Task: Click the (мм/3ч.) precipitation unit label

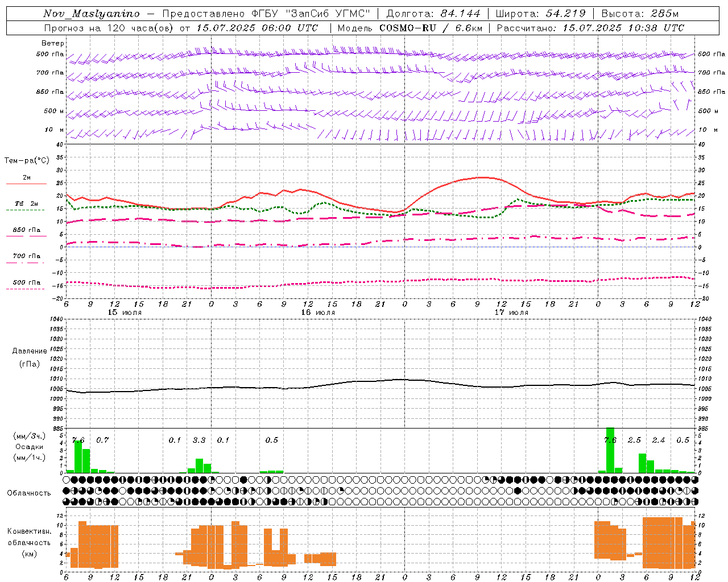Action: (x=29, y=436)
